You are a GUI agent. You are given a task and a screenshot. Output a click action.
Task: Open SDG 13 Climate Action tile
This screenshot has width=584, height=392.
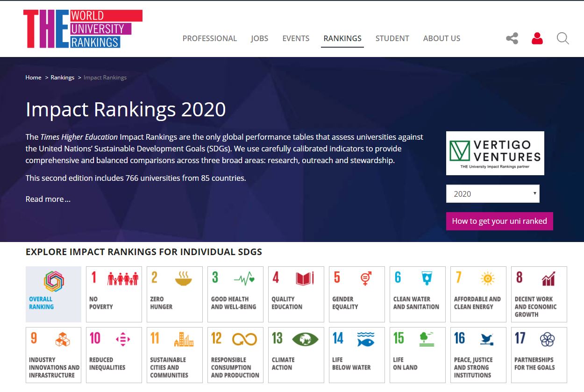(x=296, y=355)
